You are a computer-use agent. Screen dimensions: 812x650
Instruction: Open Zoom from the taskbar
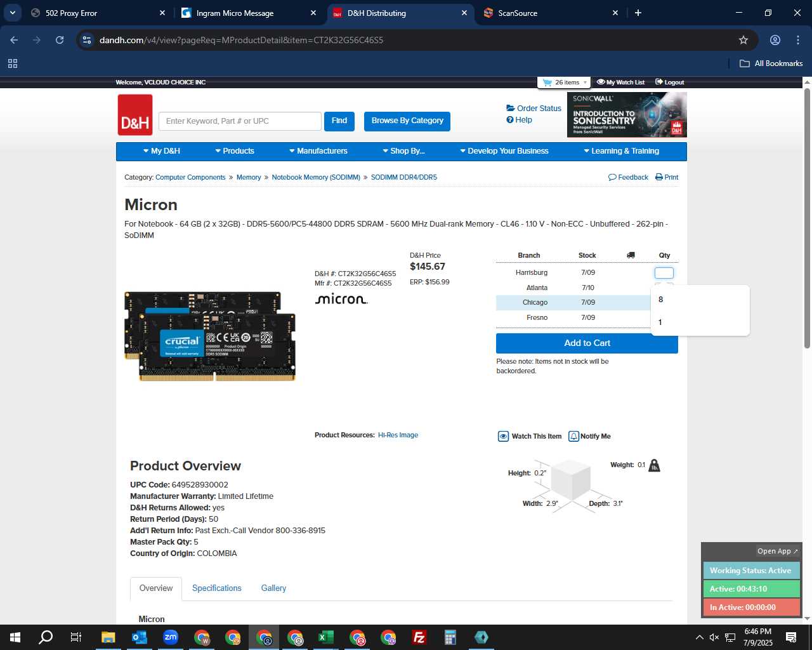pyautogui.click(x=171, y=637)
